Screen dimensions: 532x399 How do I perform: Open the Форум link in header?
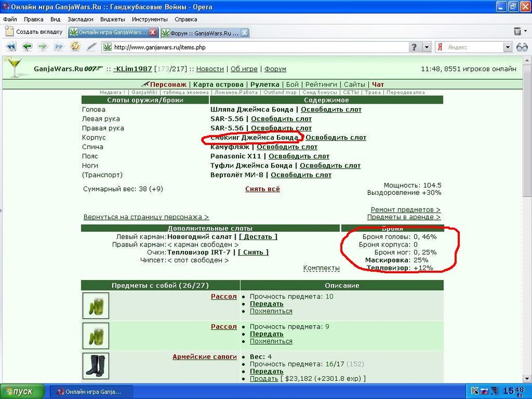275,69
